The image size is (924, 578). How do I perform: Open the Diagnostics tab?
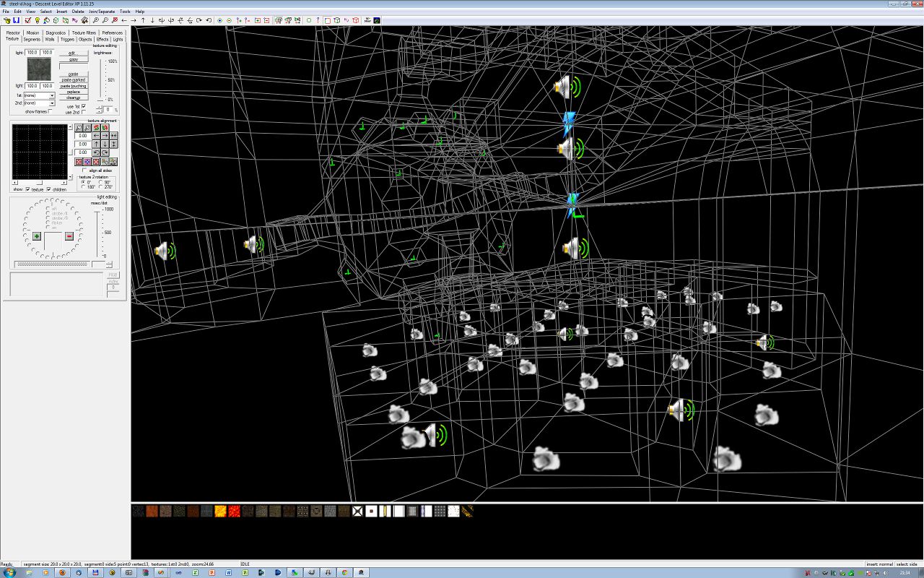(56, 33)
